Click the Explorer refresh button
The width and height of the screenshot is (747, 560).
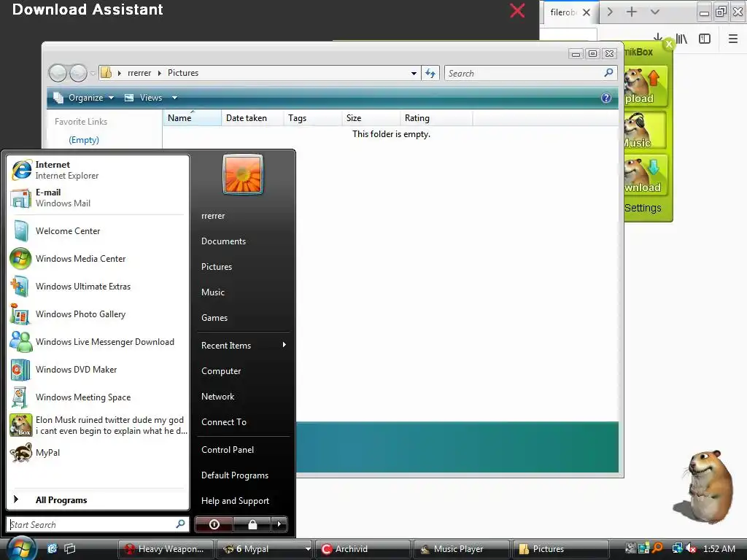(430, 73)
